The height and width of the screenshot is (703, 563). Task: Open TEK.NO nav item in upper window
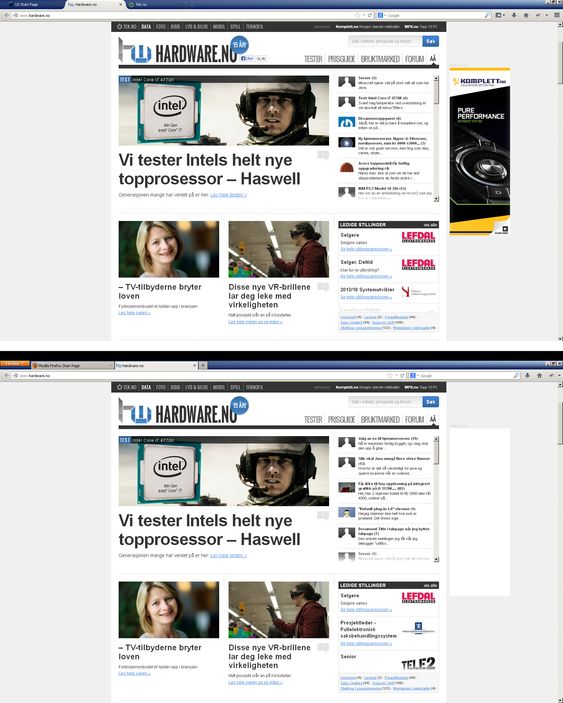pos(127,27)
